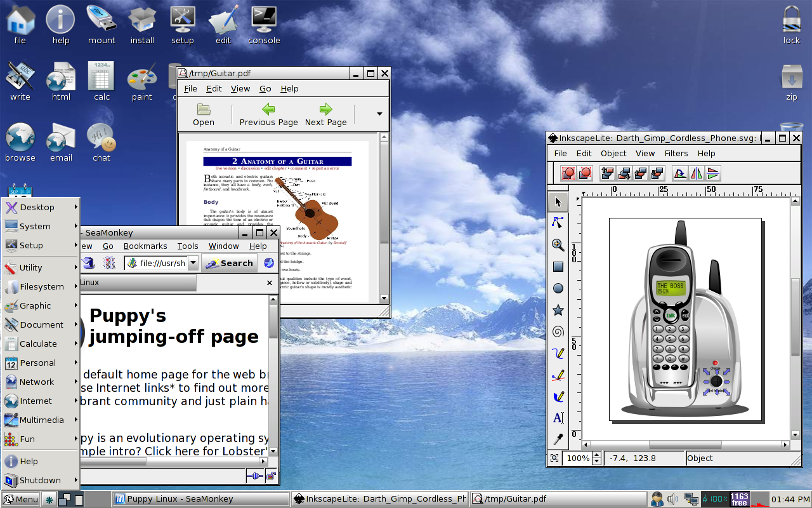The height and width of the screenshot is (508, 812).
Task: Click the Inkscape zoom percentage stepper
Action: pos(596,458)
